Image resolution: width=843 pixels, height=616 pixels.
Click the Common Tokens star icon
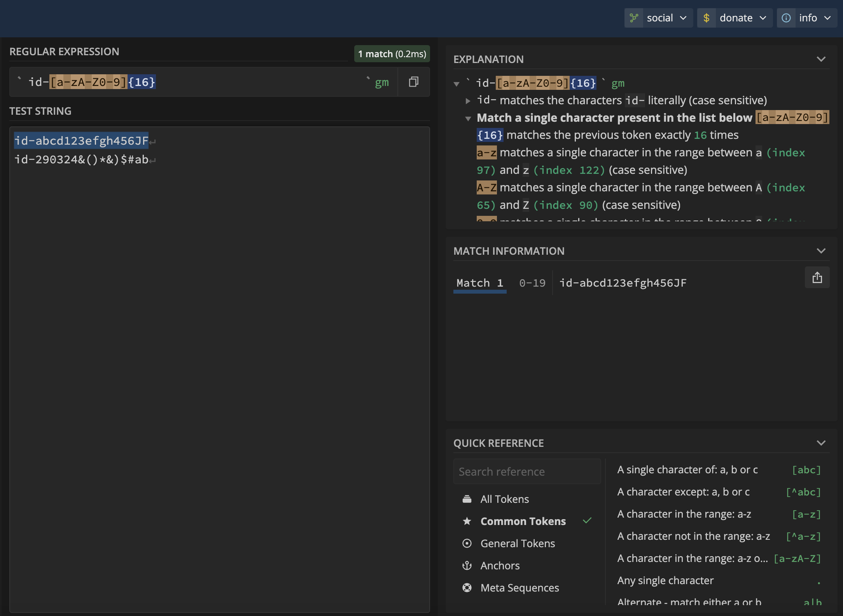(x=467, y=520)
